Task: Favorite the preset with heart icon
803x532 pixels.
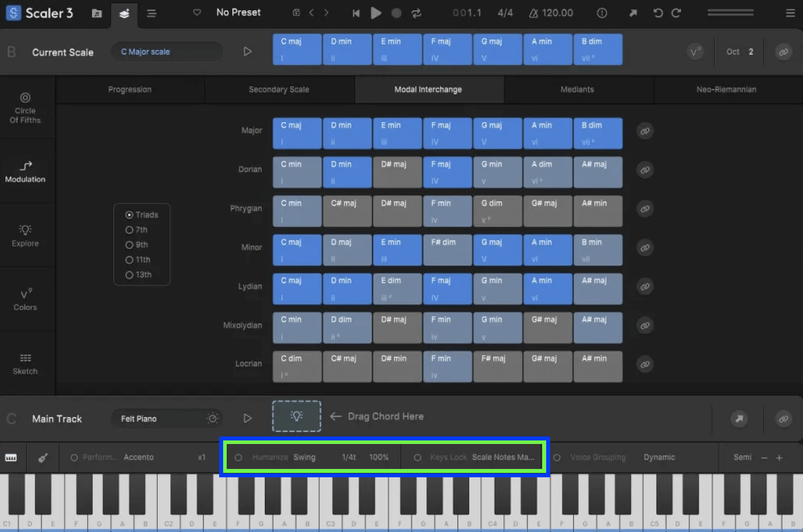Action: pyautogui.click(x=197, y=13)
